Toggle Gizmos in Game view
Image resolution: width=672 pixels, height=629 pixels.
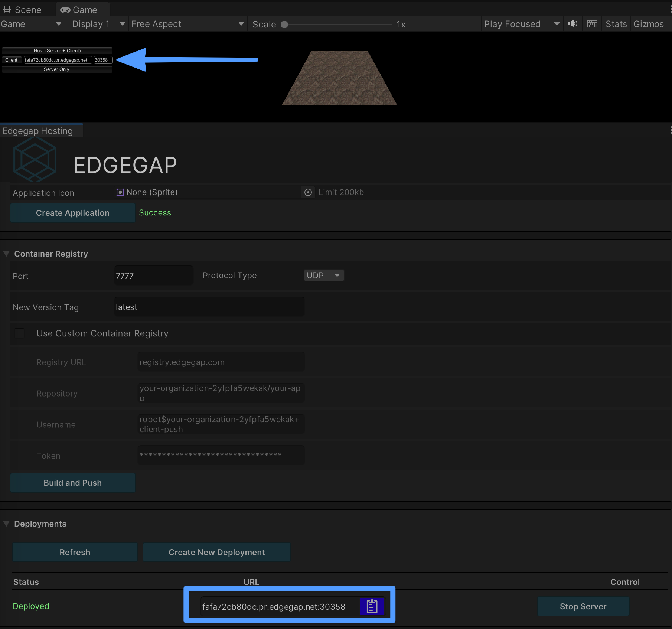coord(648,24)
